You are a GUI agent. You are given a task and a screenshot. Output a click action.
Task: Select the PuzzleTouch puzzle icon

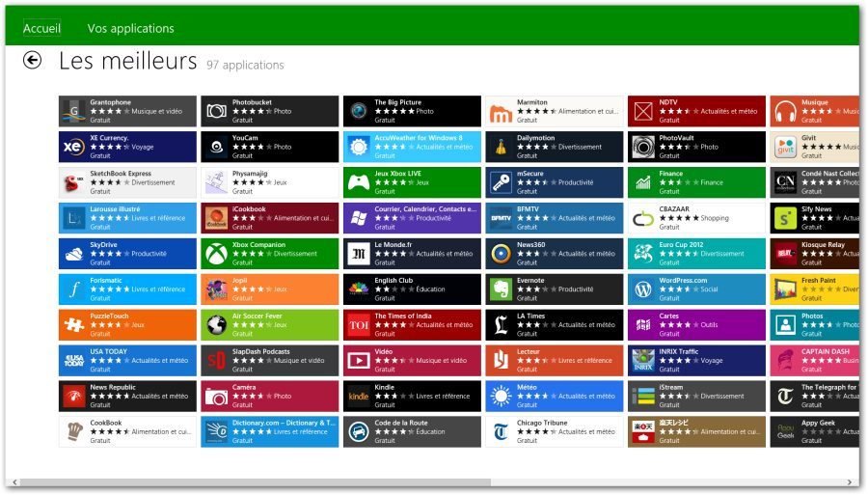coord(73,325)
